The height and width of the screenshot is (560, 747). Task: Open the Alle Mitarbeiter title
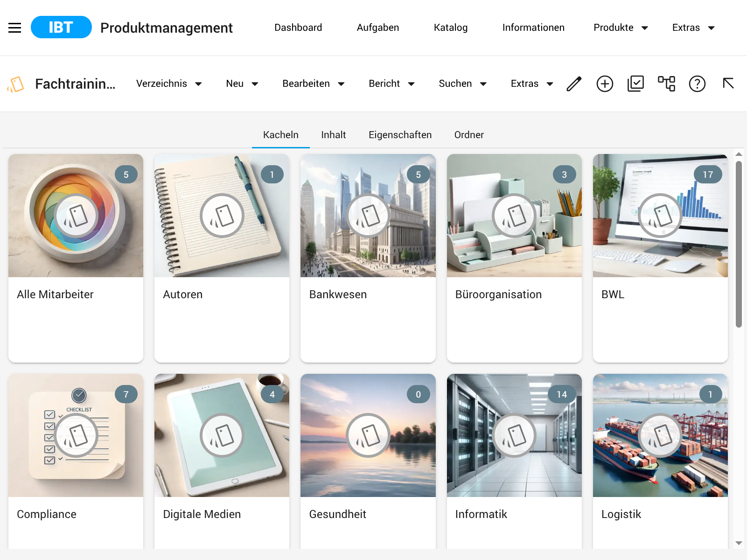(x=55, y=294)
